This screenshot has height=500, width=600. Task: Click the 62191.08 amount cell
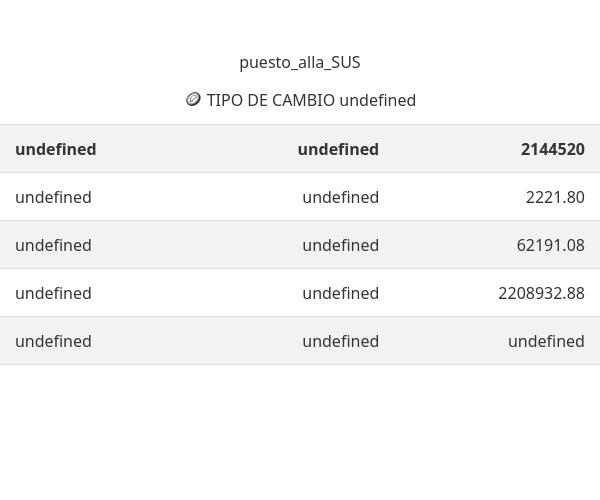click(x=550, y=245)
